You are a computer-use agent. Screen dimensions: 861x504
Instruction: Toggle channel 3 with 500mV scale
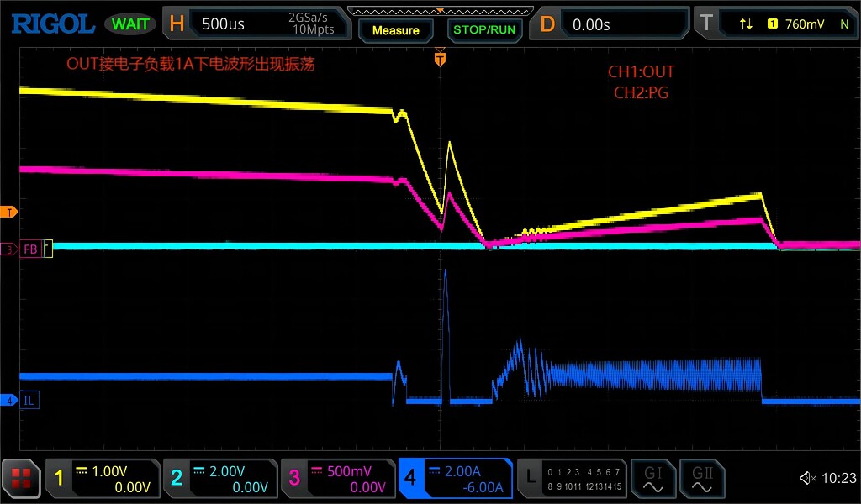coord(336,479)
